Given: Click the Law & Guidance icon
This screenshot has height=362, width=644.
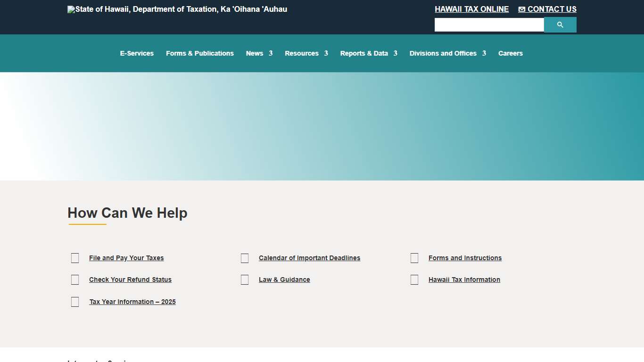Looking at the screenshot, I should point(244,280).
